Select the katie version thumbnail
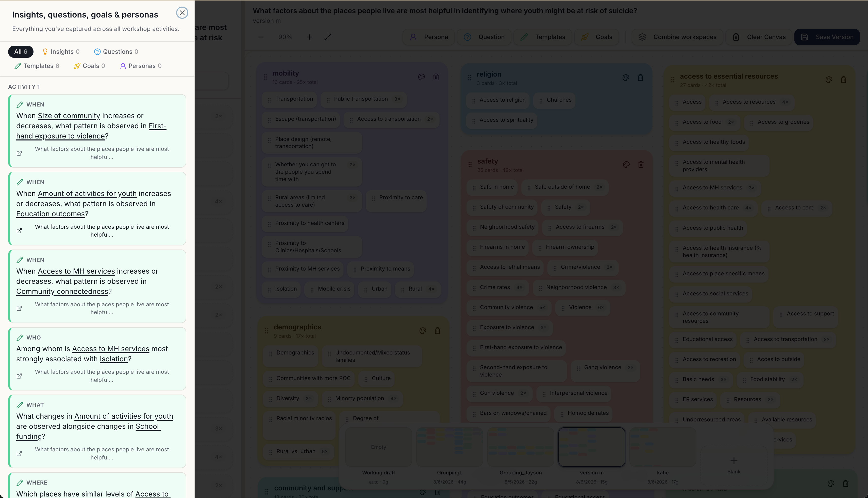 663,447
